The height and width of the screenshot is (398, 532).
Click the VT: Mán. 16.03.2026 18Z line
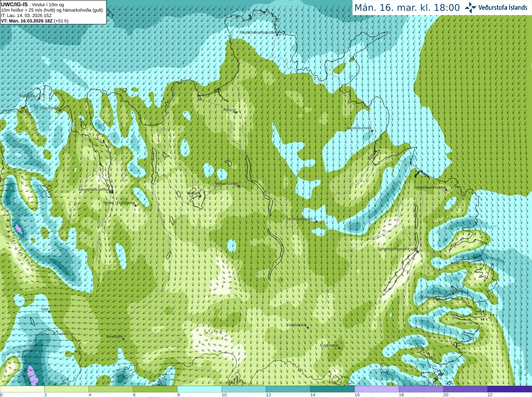coord(34,21)
